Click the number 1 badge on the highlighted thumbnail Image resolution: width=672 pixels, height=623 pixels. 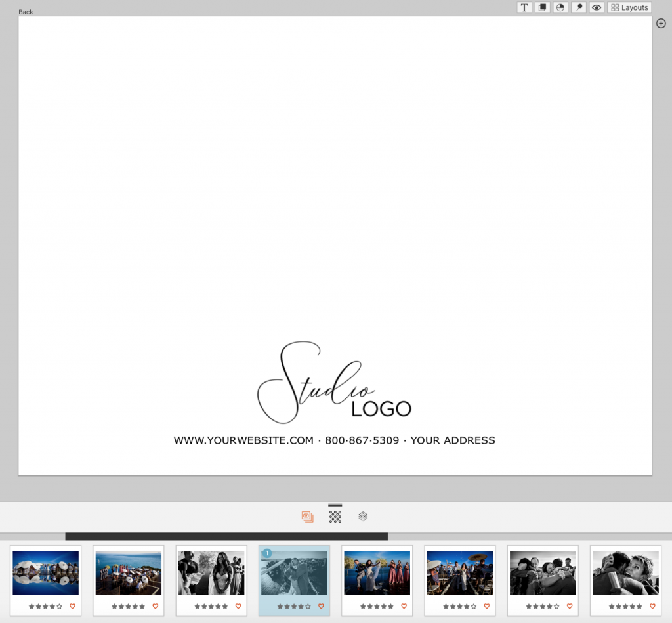pos(267,553)
